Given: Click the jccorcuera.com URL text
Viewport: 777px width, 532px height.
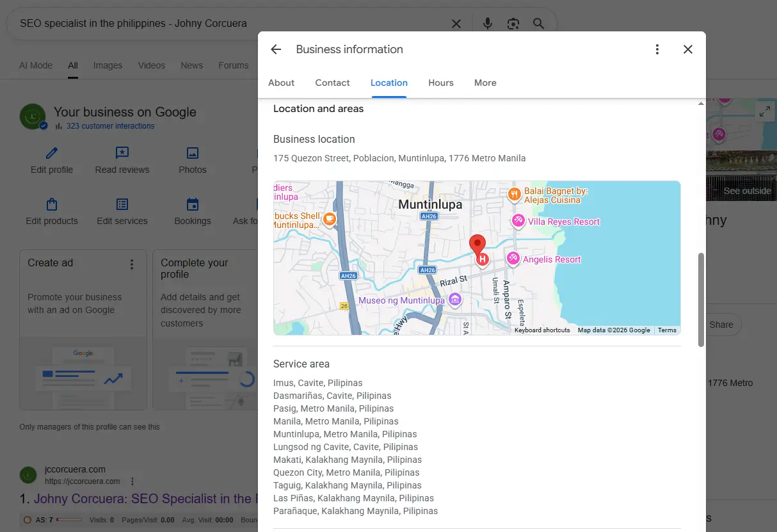Looking at the screenshot, I should click(x=83, y=481).
